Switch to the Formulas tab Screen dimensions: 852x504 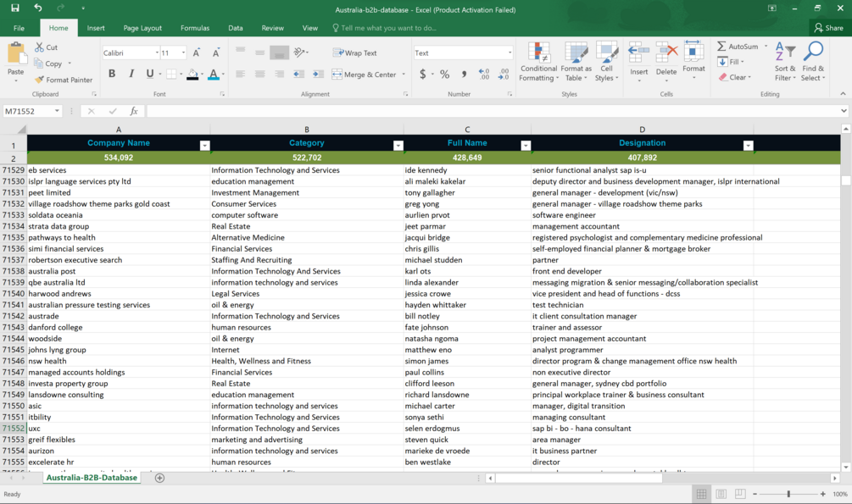194,28
